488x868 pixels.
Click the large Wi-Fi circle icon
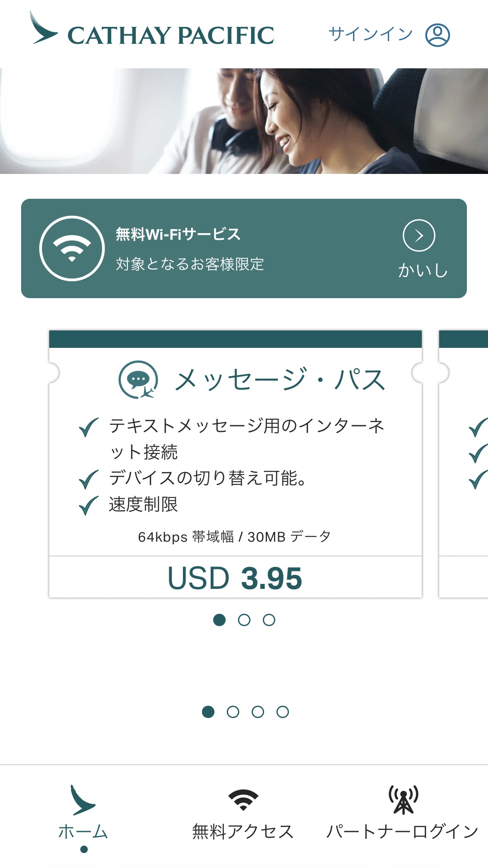72,248
